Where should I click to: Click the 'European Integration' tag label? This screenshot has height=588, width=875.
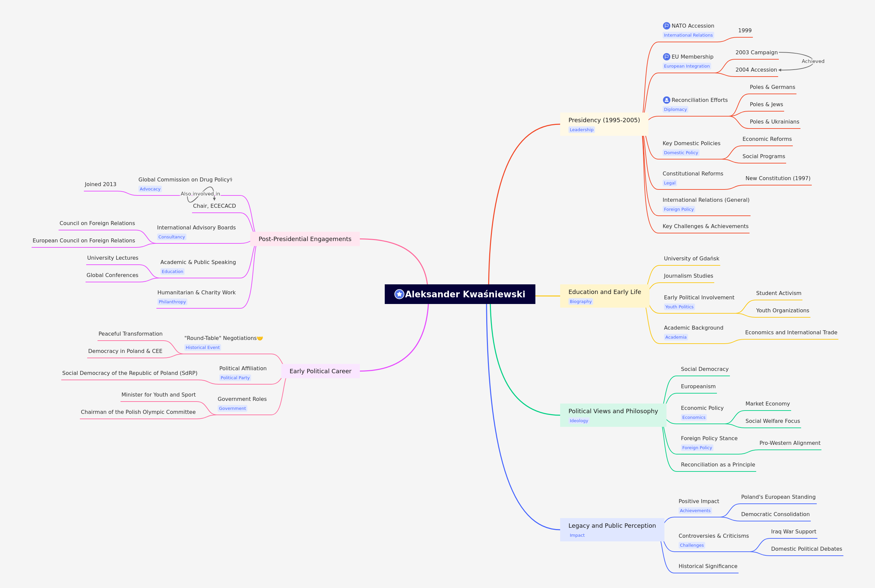tap(686, 66)
